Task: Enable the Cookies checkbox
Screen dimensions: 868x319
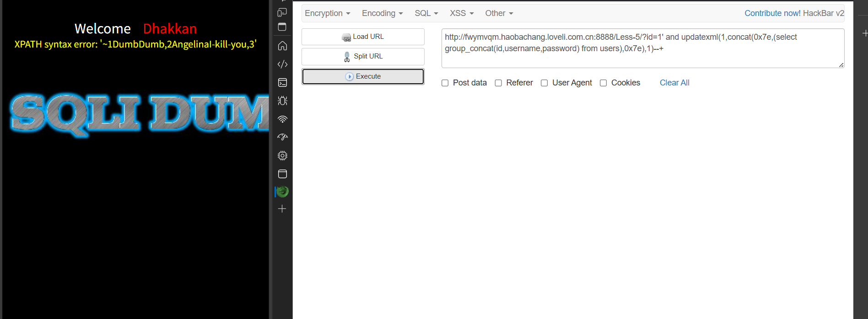Action: coord(603,83)
